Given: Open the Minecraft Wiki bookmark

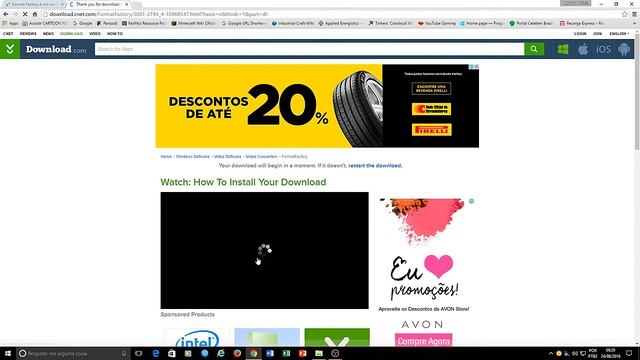Looking at the screenshot, I should (193, 23).
